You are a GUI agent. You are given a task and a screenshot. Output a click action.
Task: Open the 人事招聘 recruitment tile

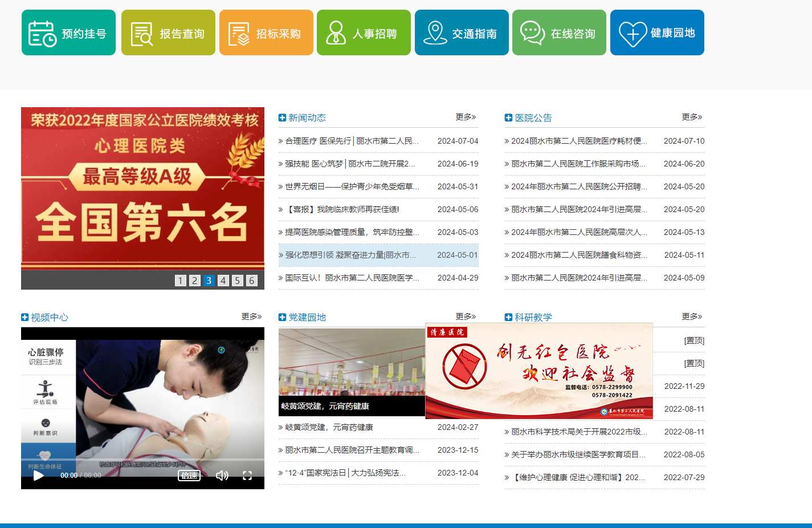[364, 33]
